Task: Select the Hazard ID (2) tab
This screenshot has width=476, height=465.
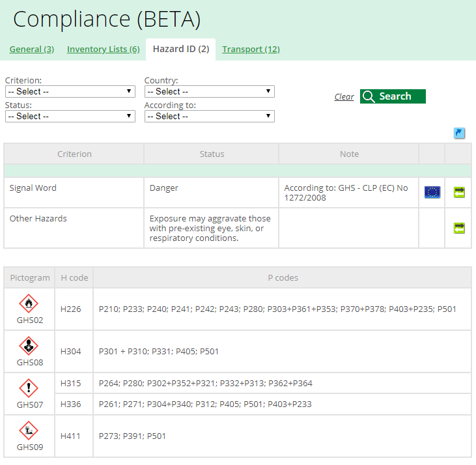Action: [x=181, y=49]
